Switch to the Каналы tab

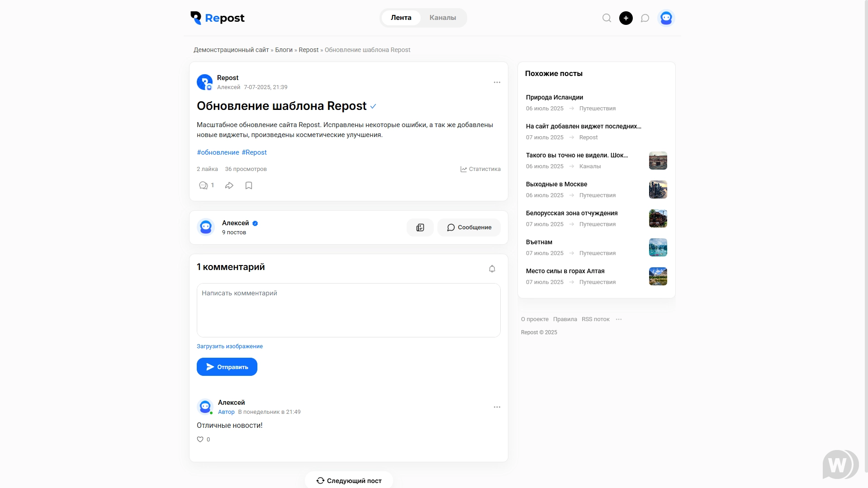tap(442, 18)
